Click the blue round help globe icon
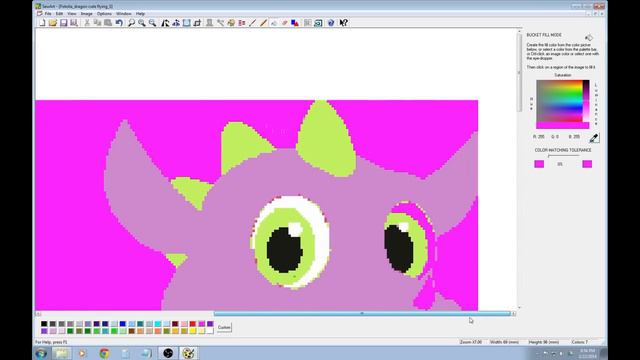The image size is (640, 360). tap(331, 23)
